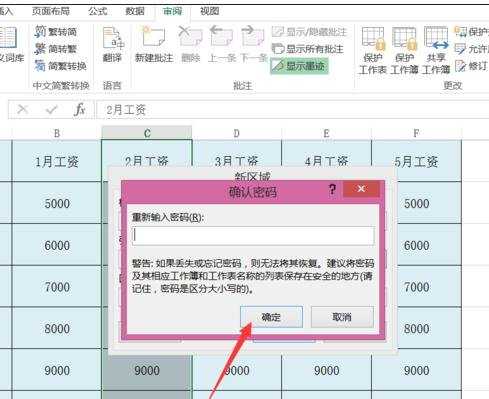Click 取消 in 确认密码 dialog

coord(342,317)
